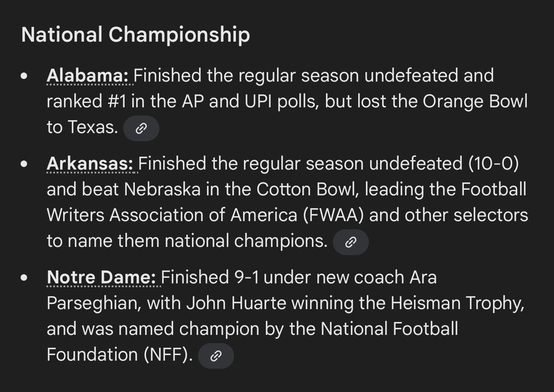554x392 pixels.
Task: Click the National Championship heading
Action: [x=136, y=36]
